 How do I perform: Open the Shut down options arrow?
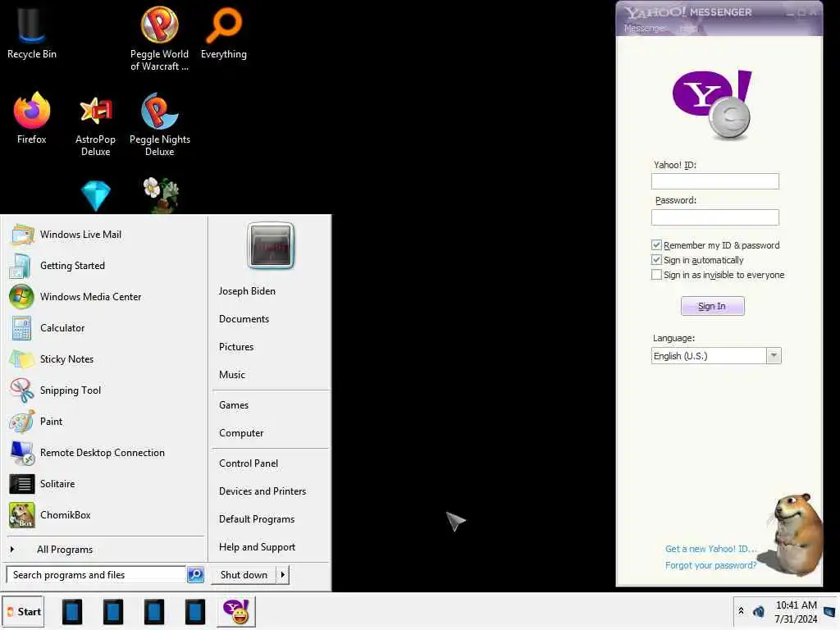click(283, 575)
